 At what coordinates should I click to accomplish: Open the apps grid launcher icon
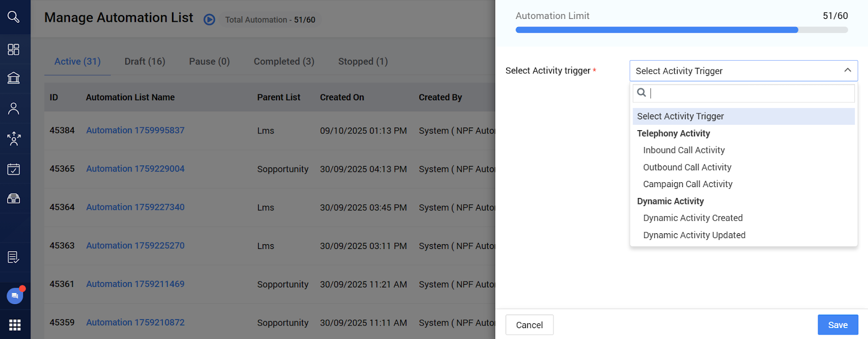coord(15,324)
